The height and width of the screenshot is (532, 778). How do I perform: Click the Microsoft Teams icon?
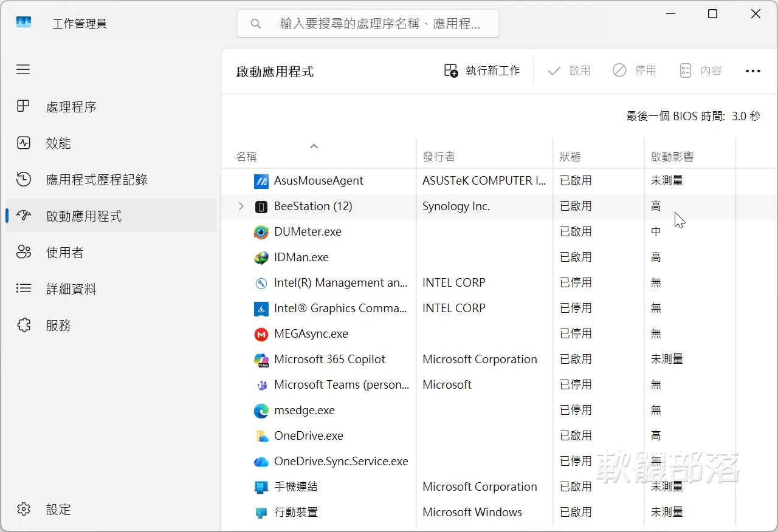coord(261,385)
